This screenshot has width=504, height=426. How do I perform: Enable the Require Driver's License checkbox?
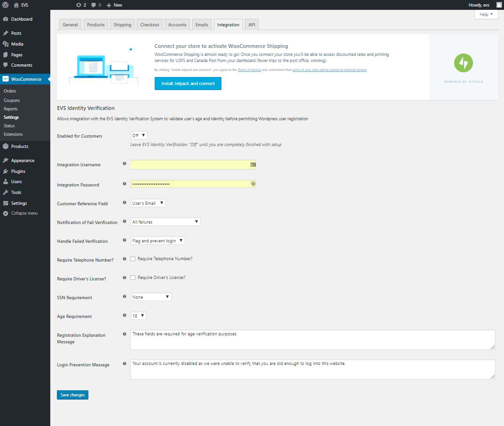[133, 278]
